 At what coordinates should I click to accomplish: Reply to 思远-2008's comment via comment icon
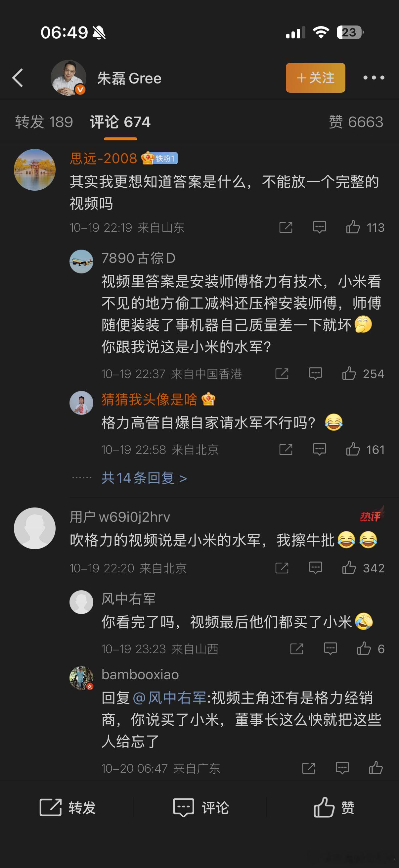tap(320, 227)
